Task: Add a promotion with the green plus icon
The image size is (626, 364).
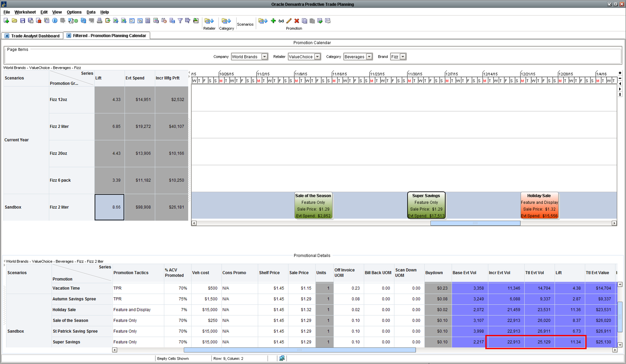Action: (x=273, y=21)
